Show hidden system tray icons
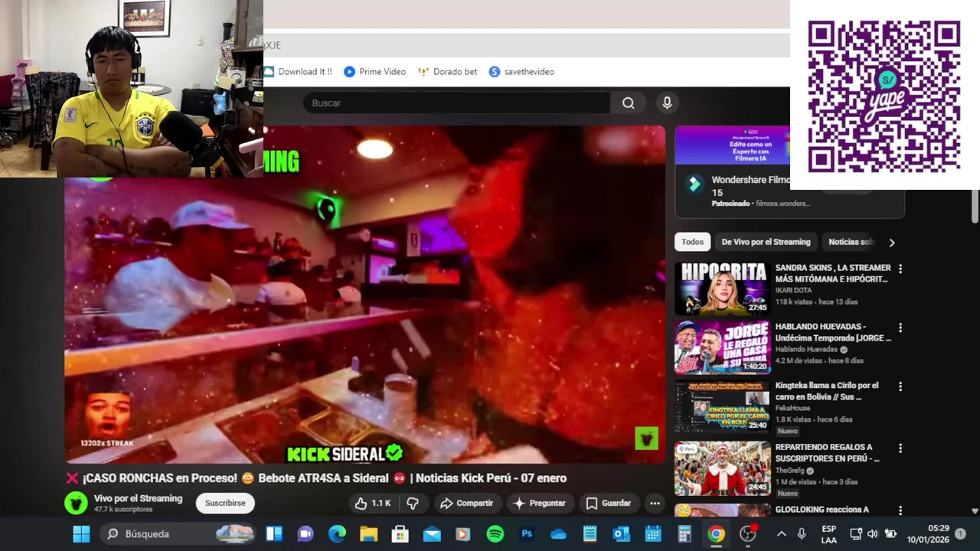Image resolution: width=980 pixels, height=551 pixels. pos(781,533)
